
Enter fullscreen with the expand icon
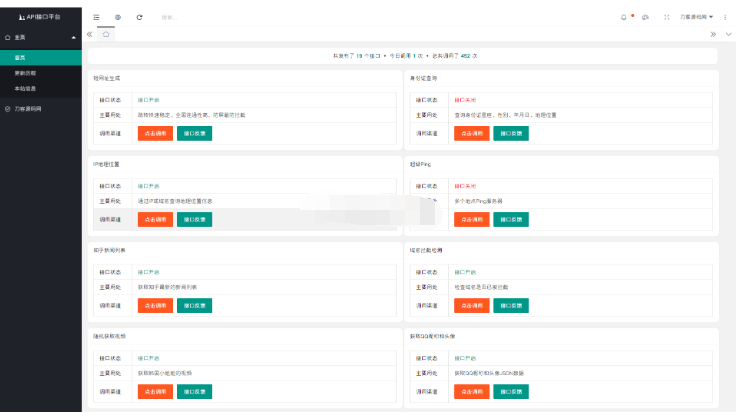[x=666, y=17]
